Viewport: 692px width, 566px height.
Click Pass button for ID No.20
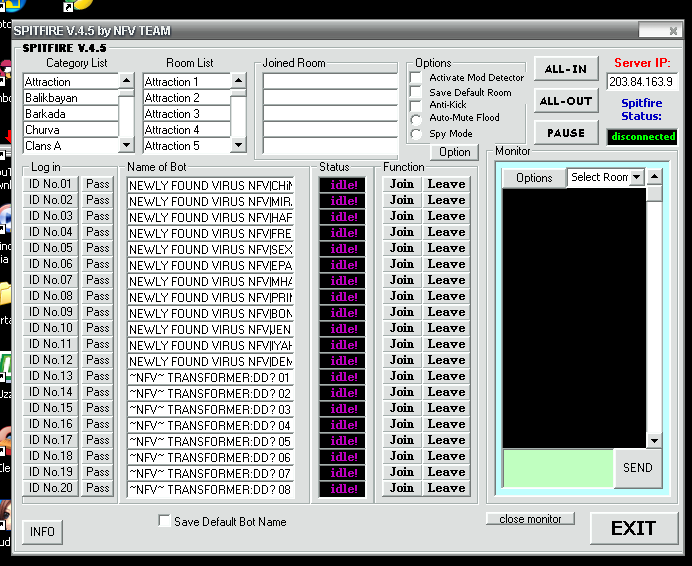pos(97,488)
